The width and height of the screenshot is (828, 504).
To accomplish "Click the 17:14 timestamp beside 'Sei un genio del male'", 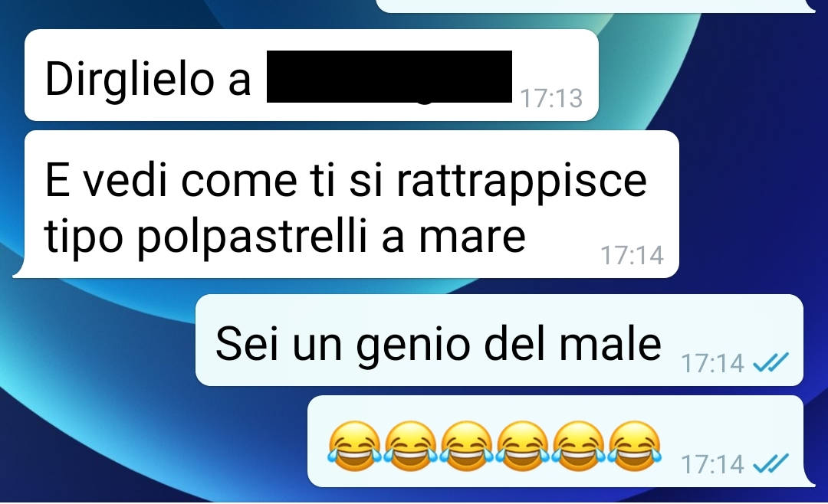I will 712,363.
